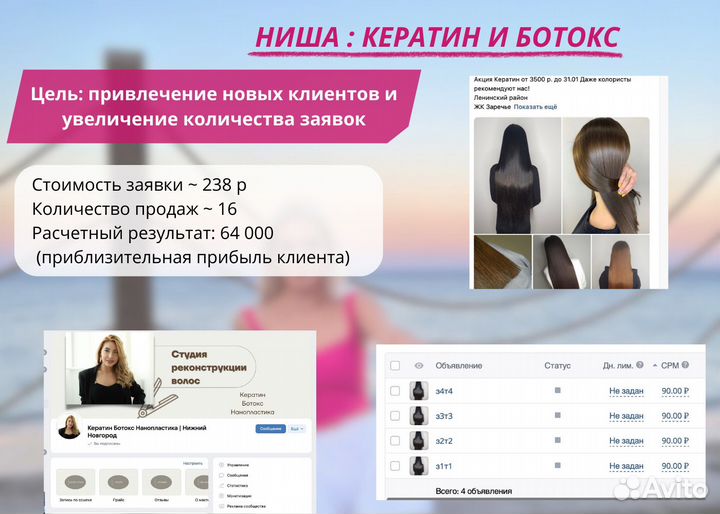The height and width of the screenshot is (514, 720).
Task: Click the heading 'НИША : КЕРАТИН И БОТОКС'
Action: (x=438, y=37)
